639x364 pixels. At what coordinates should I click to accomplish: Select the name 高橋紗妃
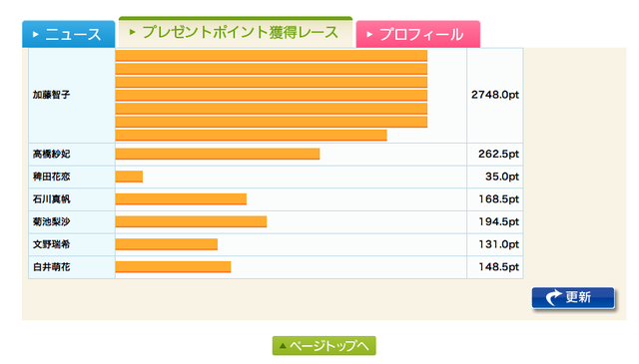(x=51, y=154)
